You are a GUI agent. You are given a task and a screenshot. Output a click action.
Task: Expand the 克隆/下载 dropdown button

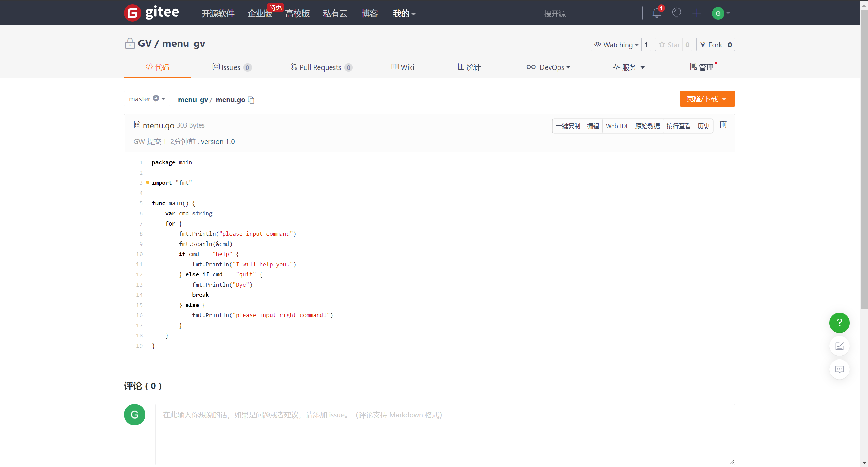tap(707, 99)
